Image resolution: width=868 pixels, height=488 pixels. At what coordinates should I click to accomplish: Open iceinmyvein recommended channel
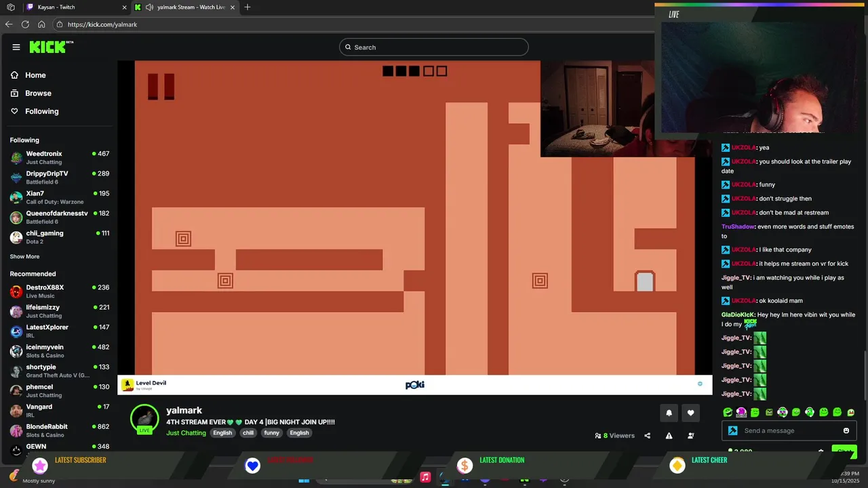[60, 351]
